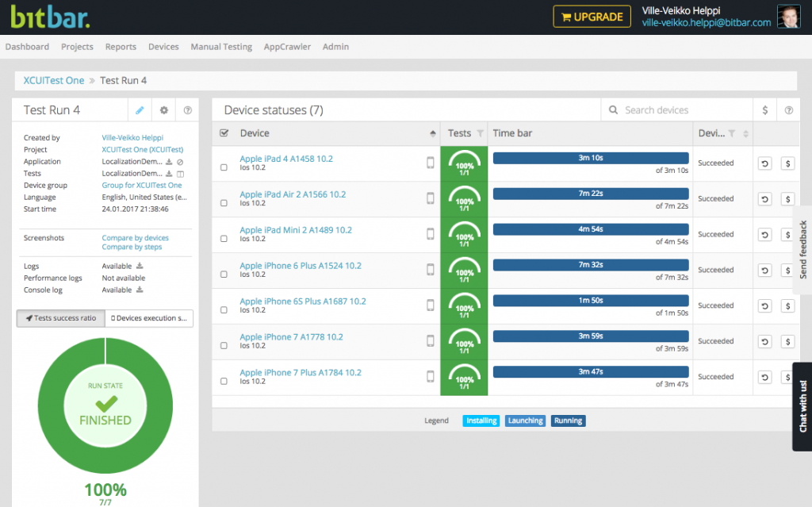
Task: Click the blocked circle icon beside Application
Action: point(180,162)
